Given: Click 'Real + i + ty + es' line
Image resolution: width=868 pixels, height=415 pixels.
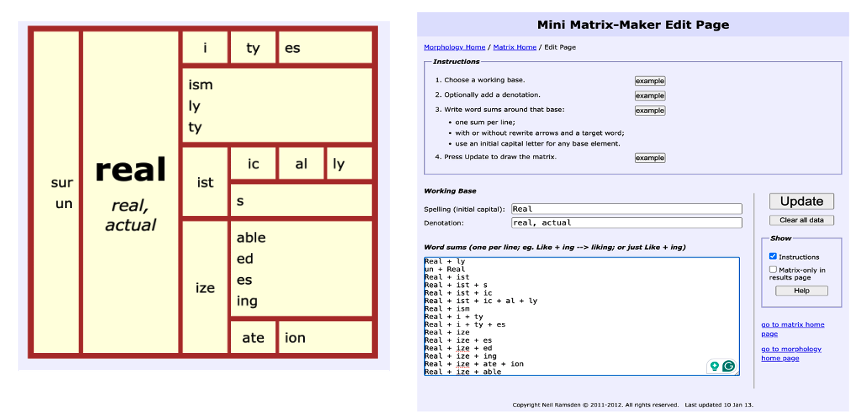Looking at the screenshot, I should (x=465, y=324).
